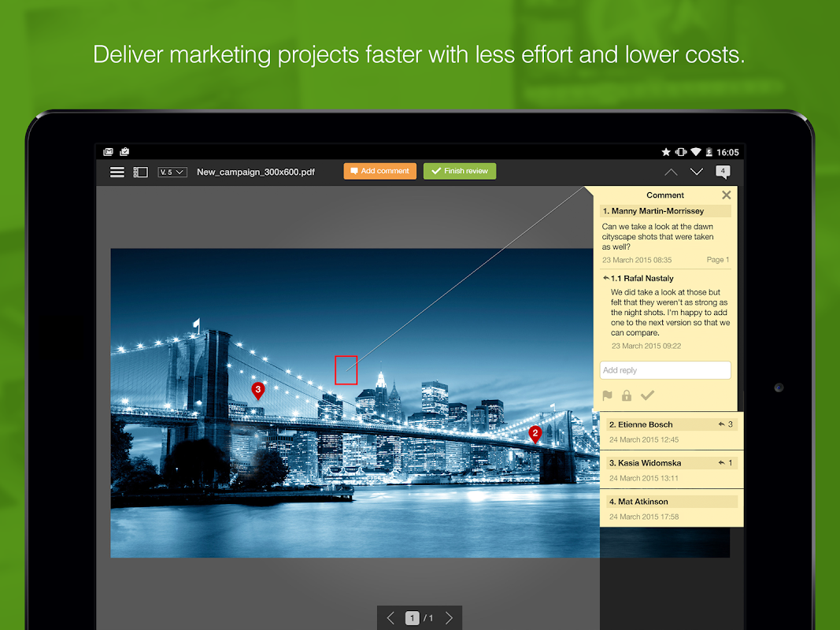The image size is (840, 630).
Task: Select red pin marker 2 on bridge
Action: [x=535, y=434]
